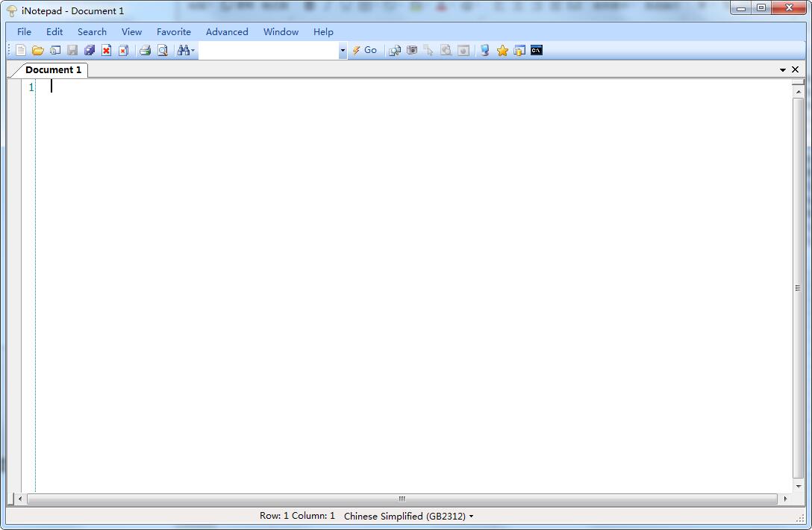
Task: Close the active tab with the X button
Action: click(x=796, y=69)
